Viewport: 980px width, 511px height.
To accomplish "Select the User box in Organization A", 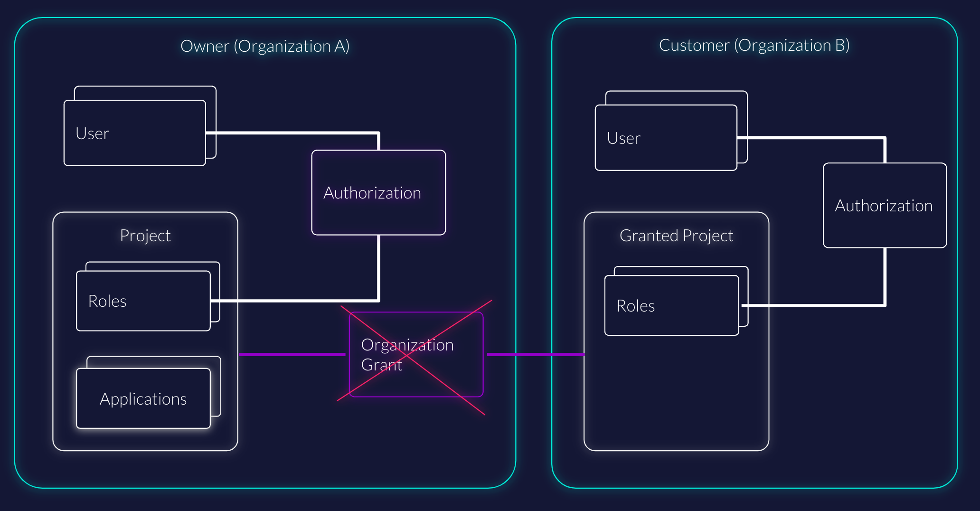I will pos(134,133).
